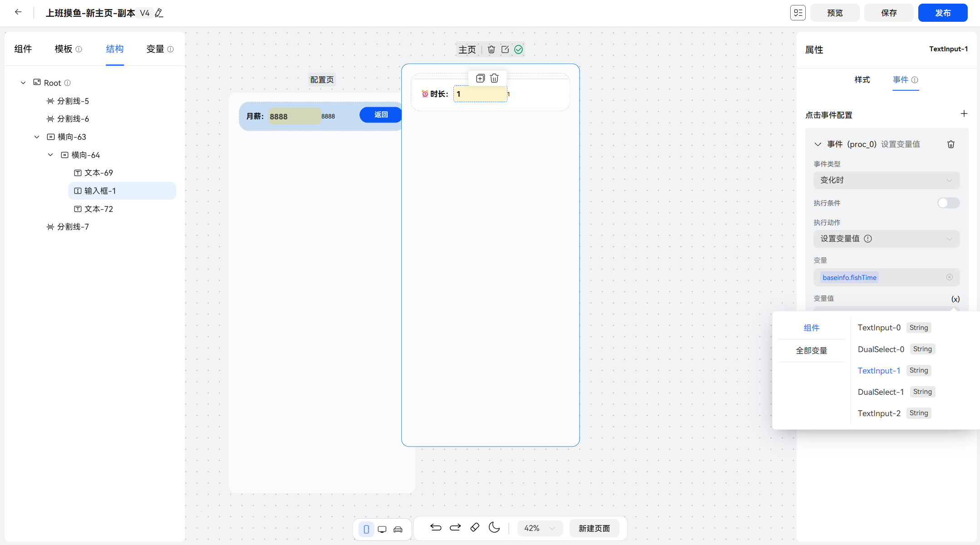Delete the event with the trash icon in 事件 panel
Image resolution: width=980 pixels, height=545 pixels.
click(951, 144)
